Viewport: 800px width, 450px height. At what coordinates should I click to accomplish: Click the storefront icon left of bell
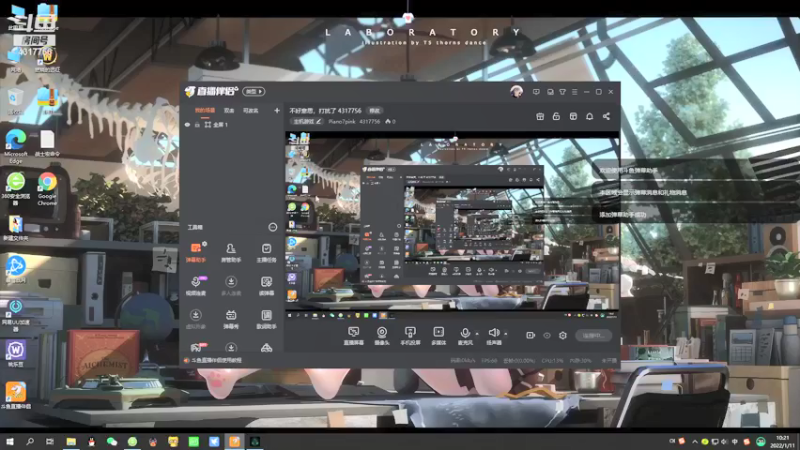[573, 116]
